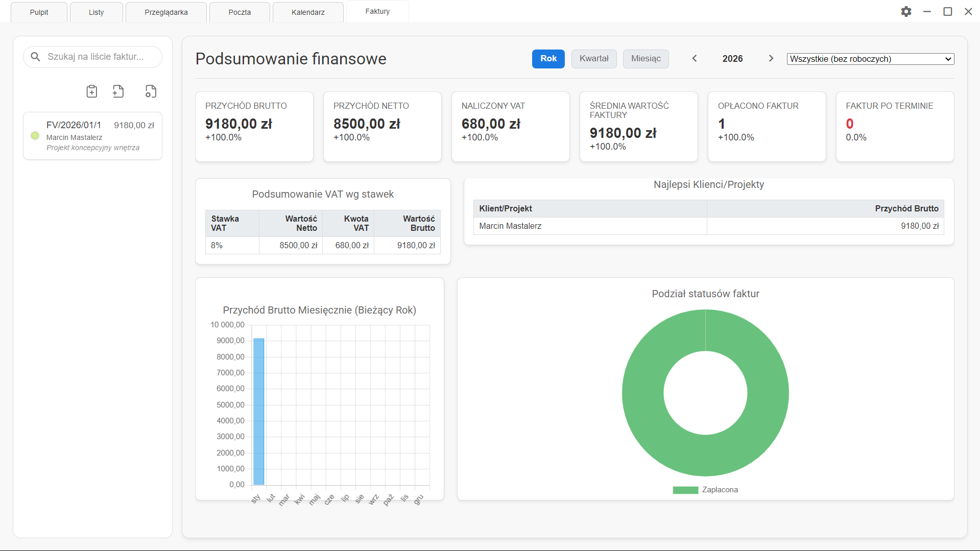This screenshot has height=551, width=980.
Task: Click the clipboard-plus icon above invoice list
Action: click(91, 91)
